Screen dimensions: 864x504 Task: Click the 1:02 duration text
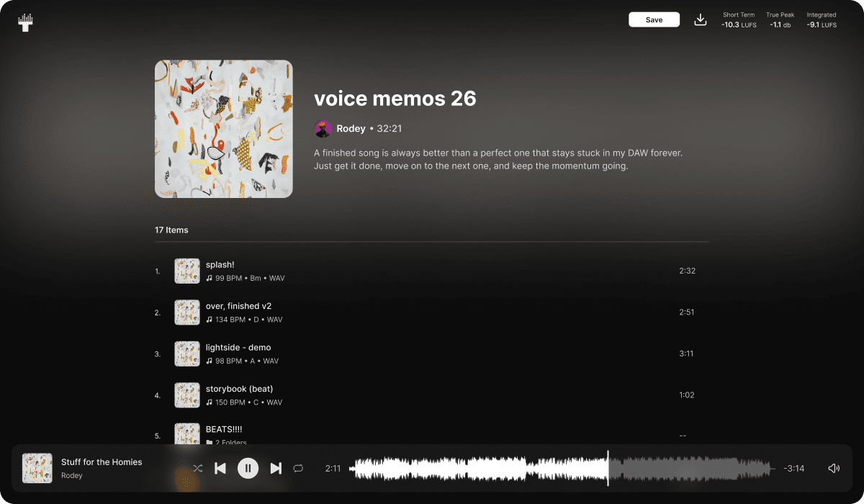[687, 395]
